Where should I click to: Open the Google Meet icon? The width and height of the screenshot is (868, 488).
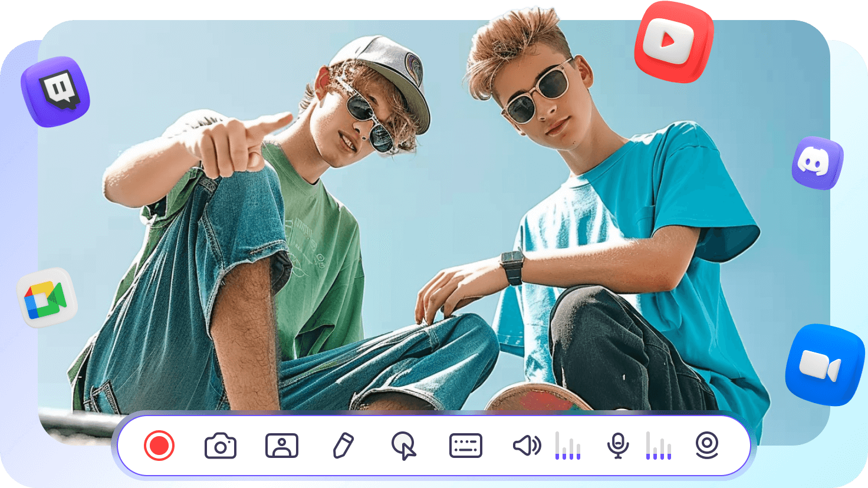point(47,298)
